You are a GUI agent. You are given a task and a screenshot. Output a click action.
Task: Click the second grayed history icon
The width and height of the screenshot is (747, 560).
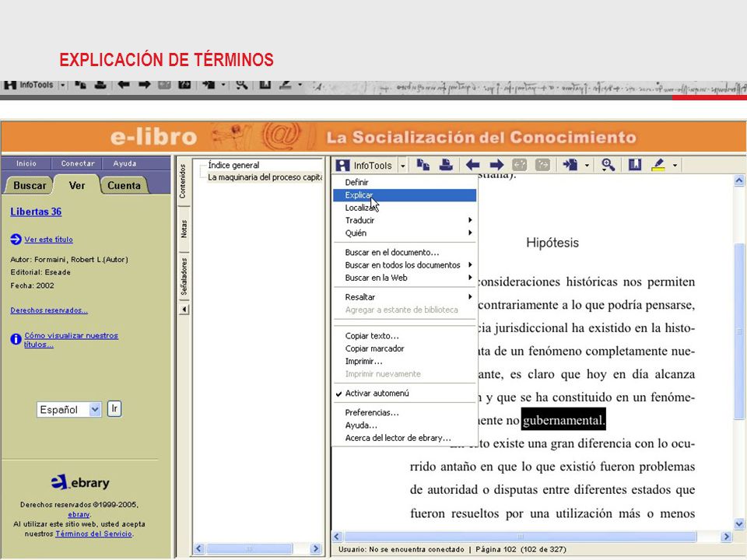pyautogui.click(x=542, y=165)
